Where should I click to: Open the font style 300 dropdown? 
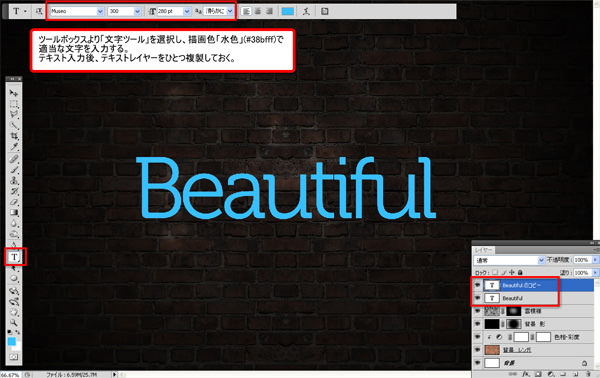137,11
